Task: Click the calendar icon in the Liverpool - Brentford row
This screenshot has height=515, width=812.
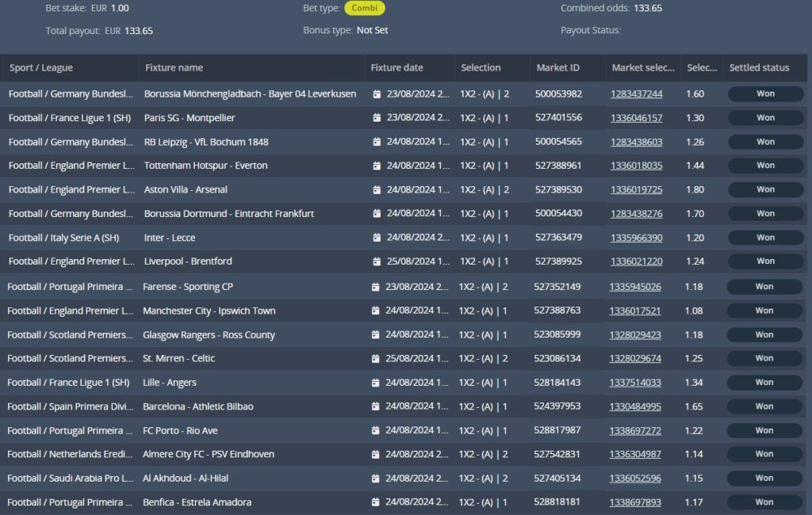Action: [x=377, y=262]
